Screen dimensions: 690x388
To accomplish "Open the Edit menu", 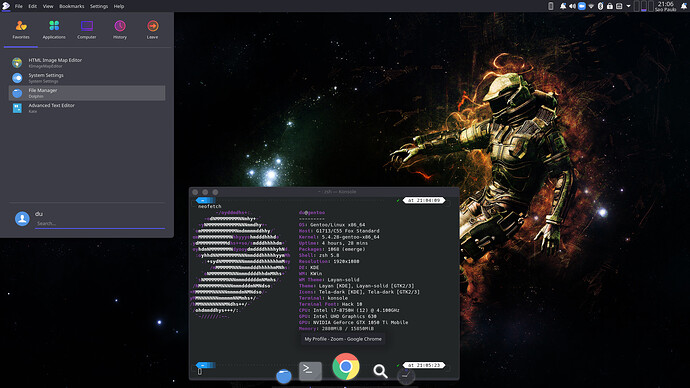I will [x=33, y=6].
